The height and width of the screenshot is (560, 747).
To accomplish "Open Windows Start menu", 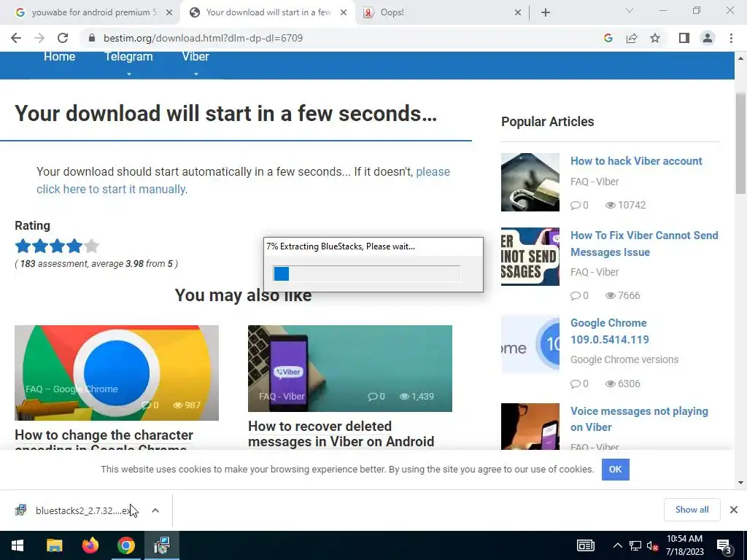I will click(18, 545).
